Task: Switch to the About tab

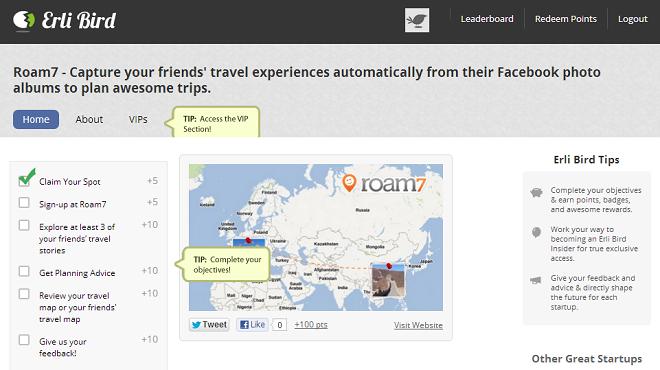Action: tap(89, 120)
